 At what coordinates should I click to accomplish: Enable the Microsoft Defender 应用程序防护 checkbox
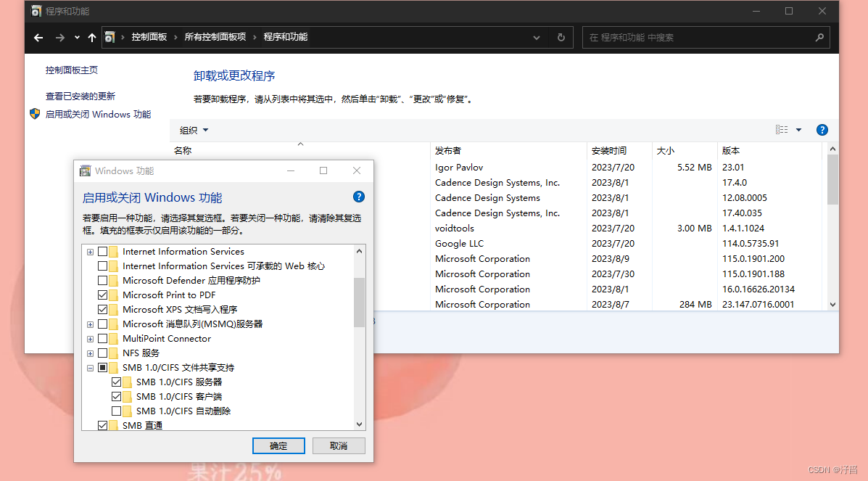pyautogui.click(x=103, y=280)
